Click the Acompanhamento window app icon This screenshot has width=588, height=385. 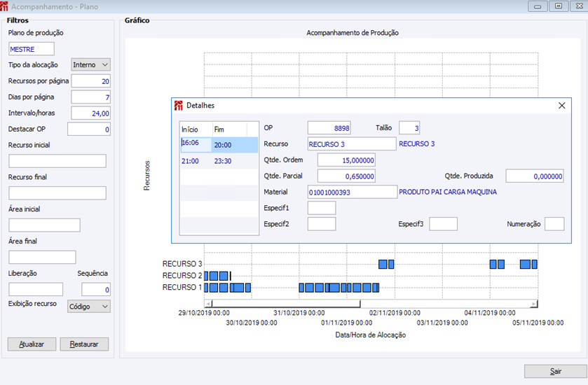pyautogui.click(x=5, y=6)
